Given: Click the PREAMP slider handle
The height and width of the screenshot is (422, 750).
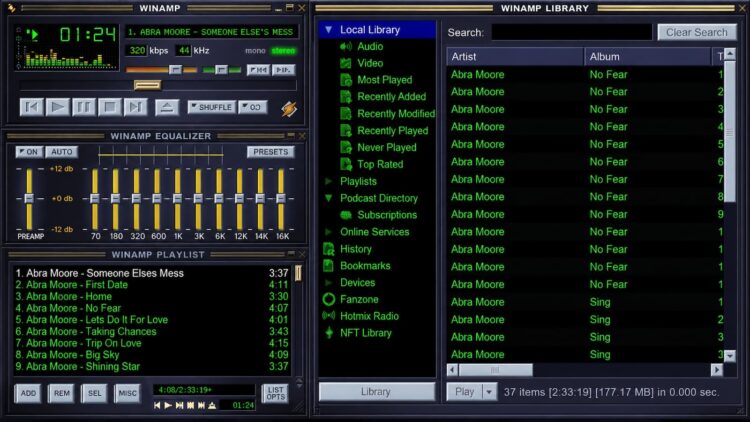Looking at the screenshot, I should point(29,198).
